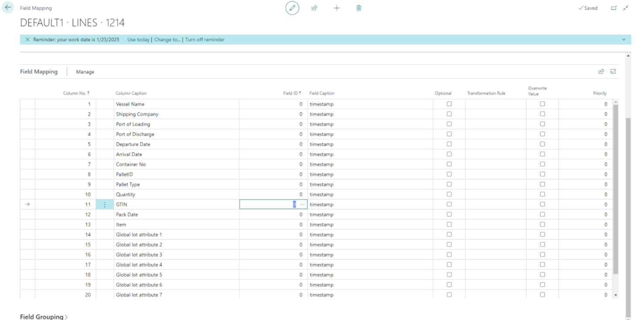644x320 pixels.
Task: Click the collapse page arrows icon
Action: (626, 8)
